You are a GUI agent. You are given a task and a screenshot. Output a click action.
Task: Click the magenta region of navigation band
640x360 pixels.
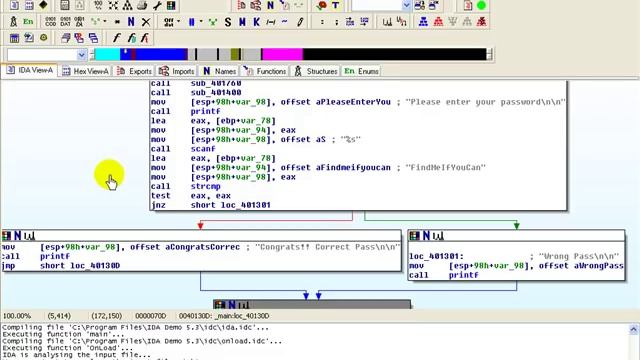(282, 54)
